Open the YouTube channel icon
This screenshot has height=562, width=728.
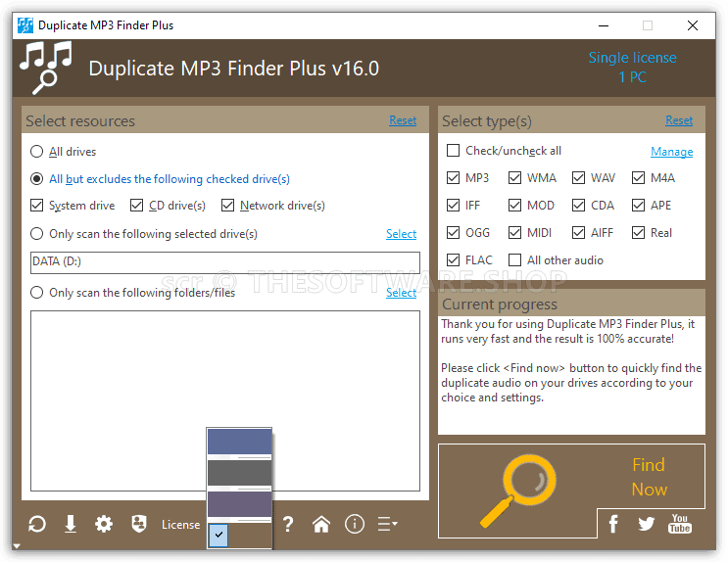click(x=680, y=524)
